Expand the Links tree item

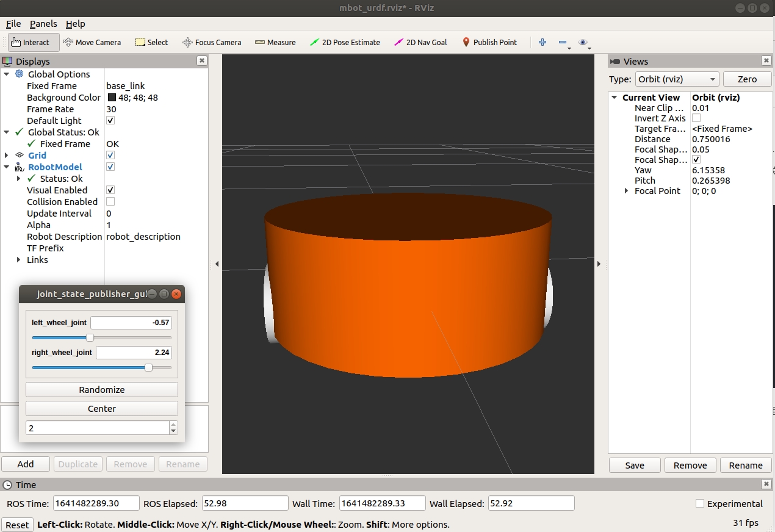pos(19,260)
